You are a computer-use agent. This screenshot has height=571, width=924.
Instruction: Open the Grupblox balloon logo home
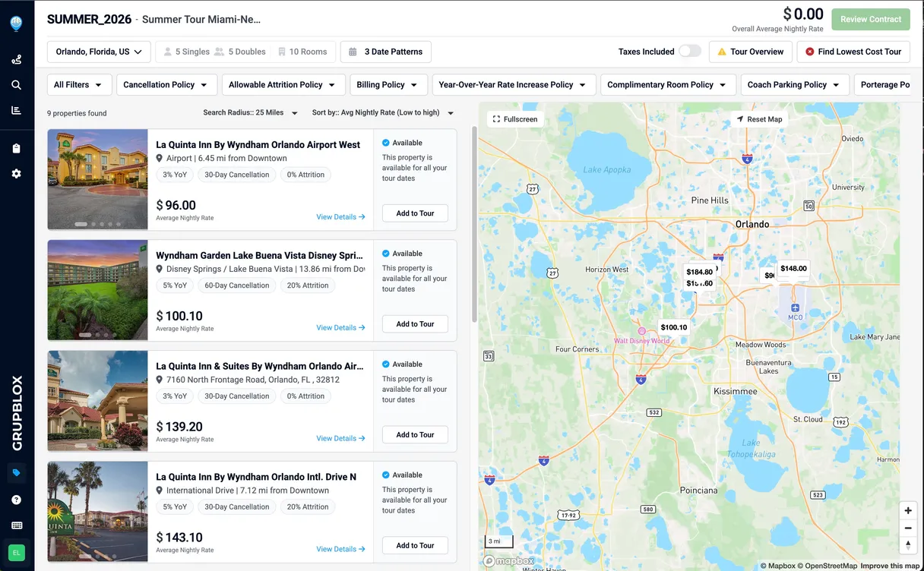(x=16, y=24)
